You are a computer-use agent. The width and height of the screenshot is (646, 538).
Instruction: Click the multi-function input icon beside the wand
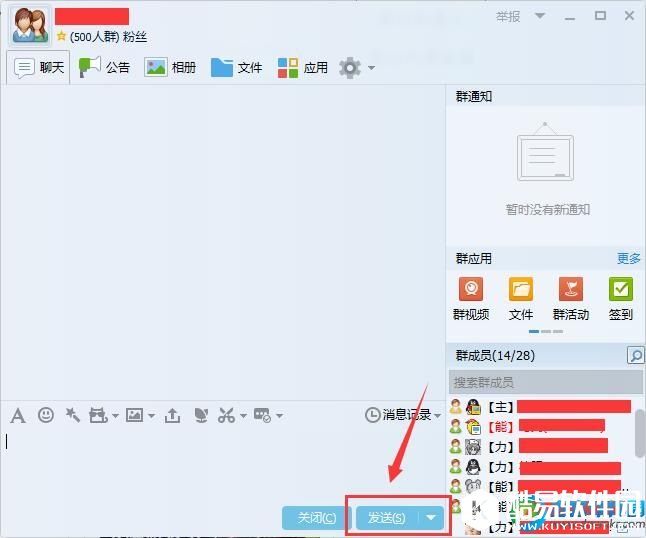tap(98, 415)
